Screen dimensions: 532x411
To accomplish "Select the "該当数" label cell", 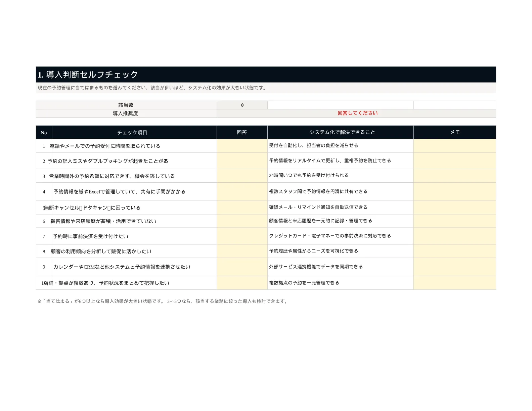I will (x=126, y=105).
